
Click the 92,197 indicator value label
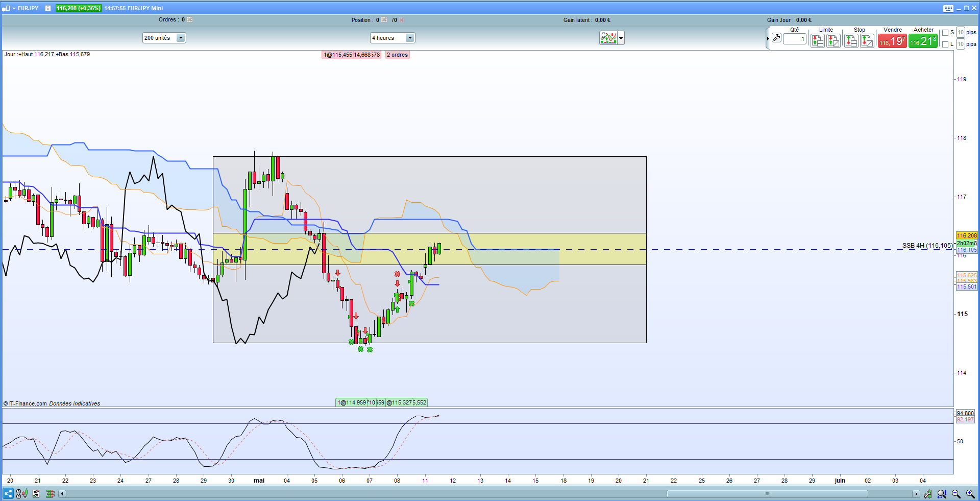pyautogui.click(x=965, y=420)
